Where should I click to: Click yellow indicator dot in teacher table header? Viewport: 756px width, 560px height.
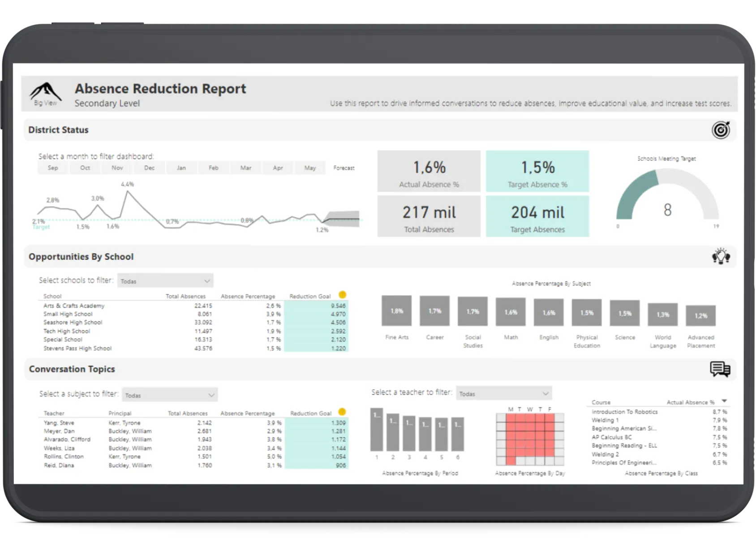(342, 412)
